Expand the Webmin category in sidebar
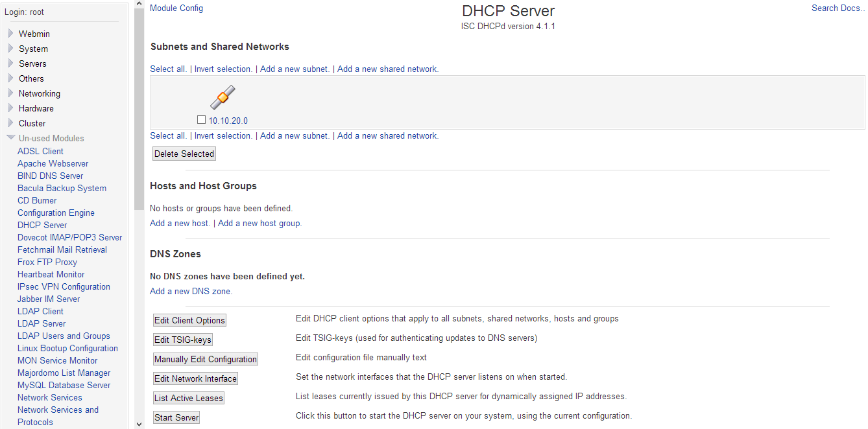 34,33
